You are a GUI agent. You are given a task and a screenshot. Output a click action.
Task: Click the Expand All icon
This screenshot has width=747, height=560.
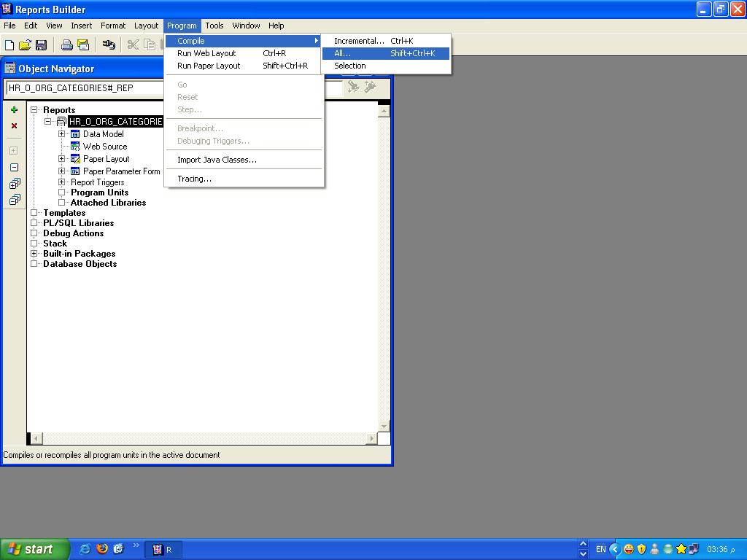(14, 183)
